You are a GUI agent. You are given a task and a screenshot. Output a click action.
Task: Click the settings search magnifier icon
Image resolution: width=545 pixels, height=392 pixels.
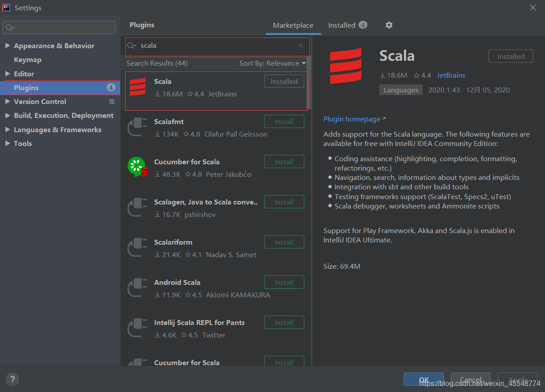[10, 28]
